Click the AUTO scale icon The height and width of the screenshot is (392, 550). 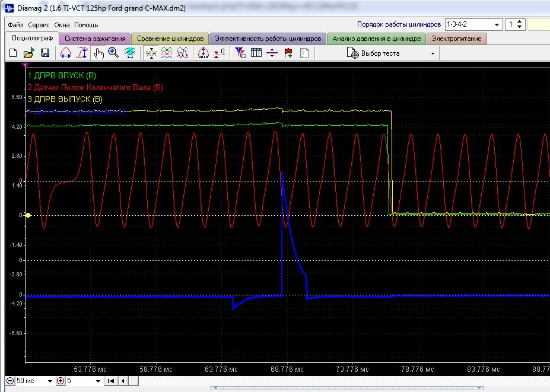(x=203, y=53)
